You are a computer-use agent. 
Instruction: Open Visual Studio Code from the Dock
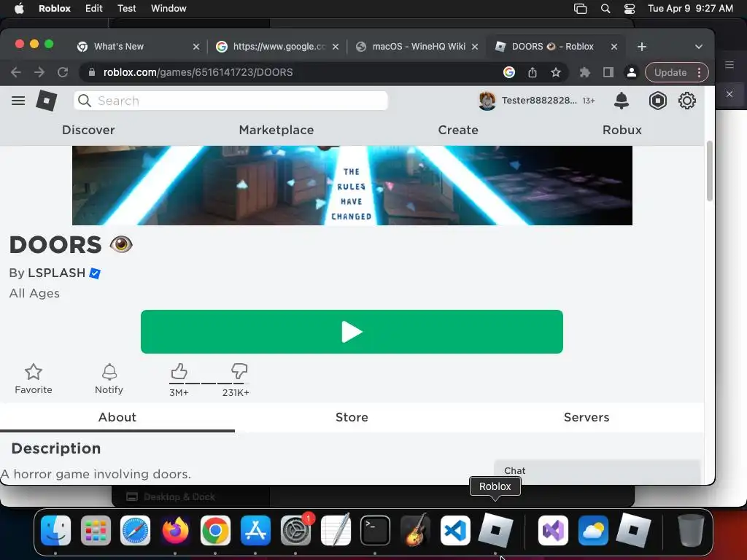[455, 531]
